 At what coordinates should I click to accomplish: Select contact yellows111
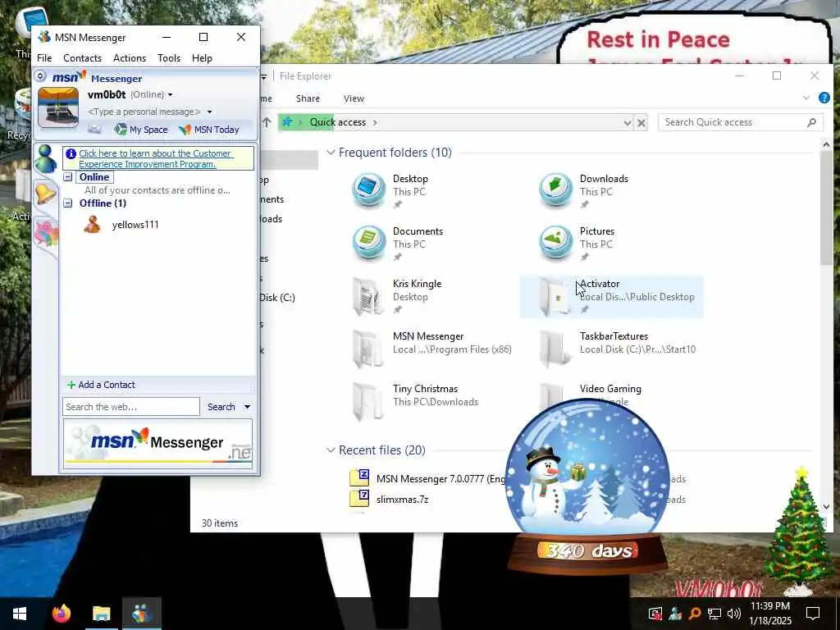[x=135, y=225]
